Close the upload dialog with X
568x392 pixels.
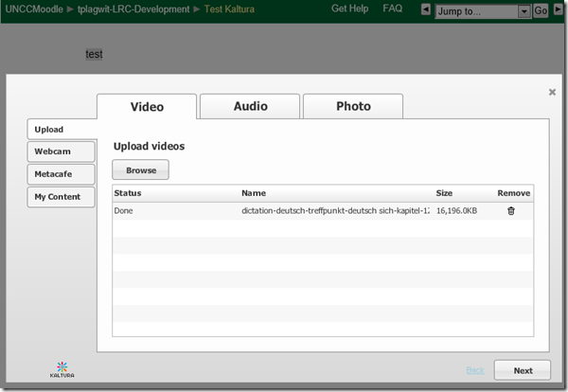552,92
